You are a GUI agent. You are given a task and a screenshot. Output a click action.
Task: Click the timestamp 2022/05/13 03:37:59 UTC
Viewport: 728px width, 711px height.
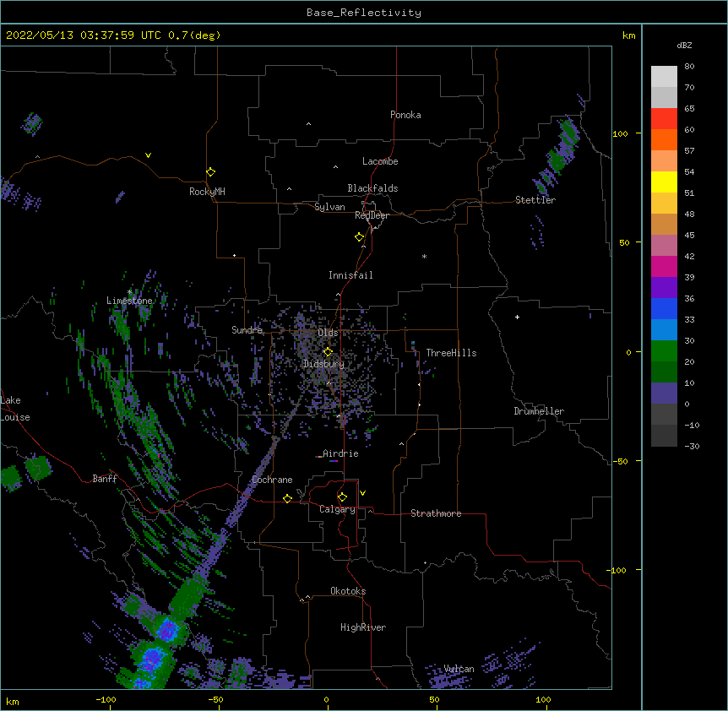click(x=83, y=35)
